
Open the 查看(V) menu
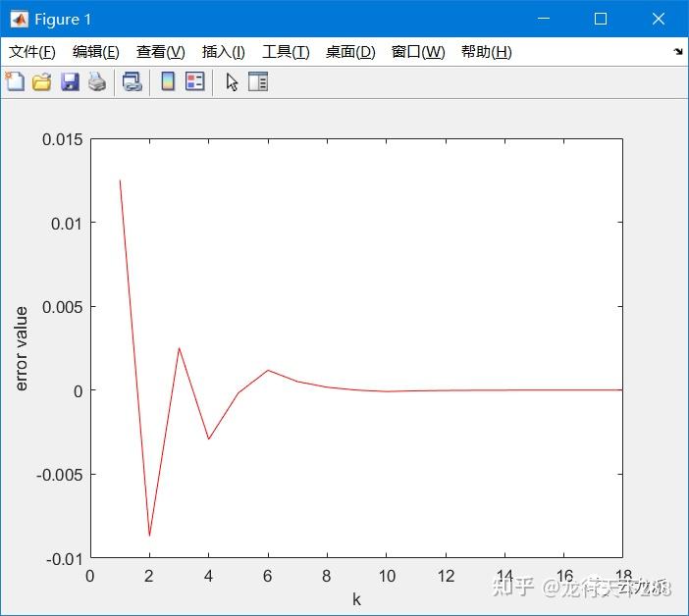pyautogui.click(x=160, y=52)
